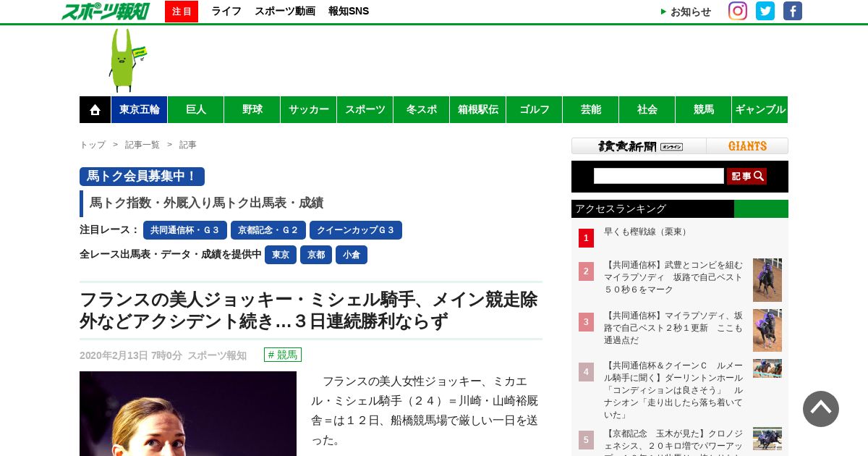
Task: Click 馬トク会員募集中！ banner button
Action: tap(142, 177)
